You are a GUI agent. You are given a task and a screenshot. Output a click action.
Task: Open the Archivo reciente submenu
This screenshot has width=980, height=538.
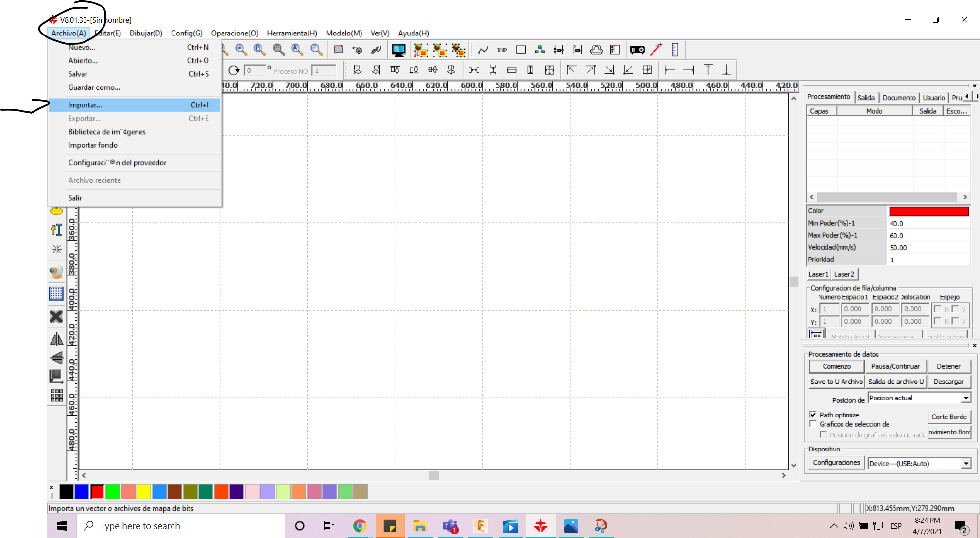[x=95, y=180]
